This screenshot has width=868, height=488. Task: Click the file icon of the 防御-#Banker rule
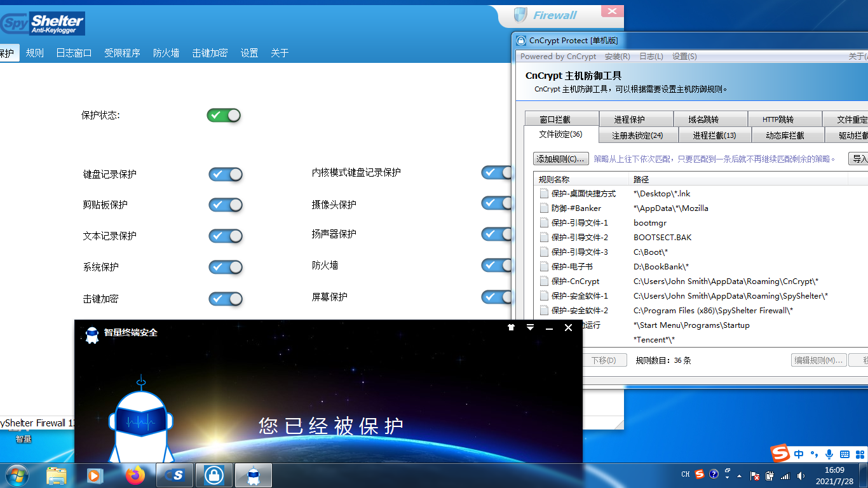tap(544, 208)
